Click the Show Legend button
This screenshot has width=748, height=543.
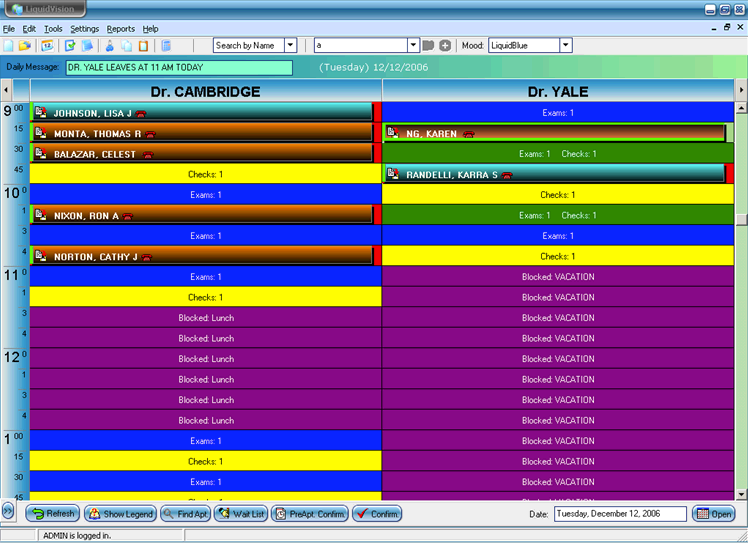point(121,514)
